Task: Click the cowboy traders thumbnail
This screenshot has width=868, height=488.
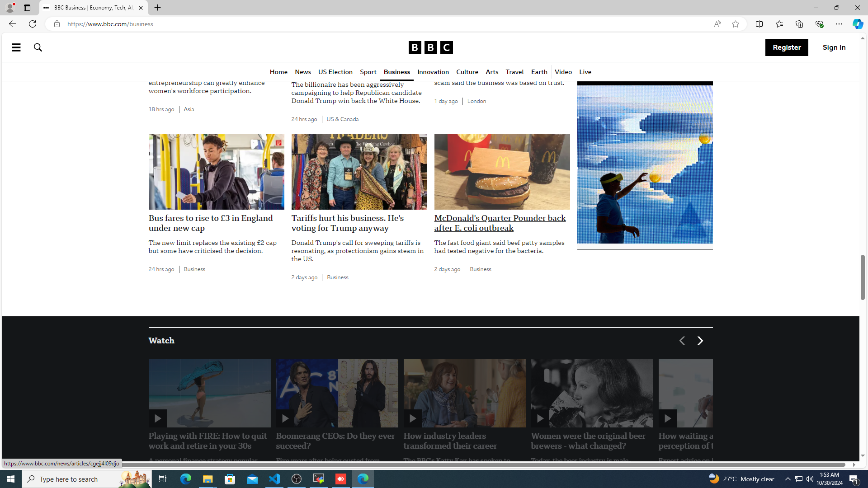Action: coord(359,172)
